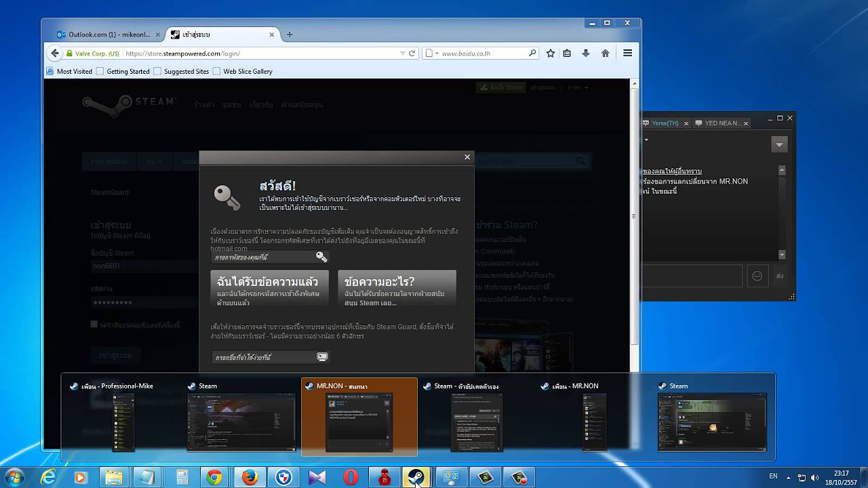Viewport: 868px width, 488px height.
Task: Open the Web Slice Gallery bookmark
Action: (x=243, y=71)
